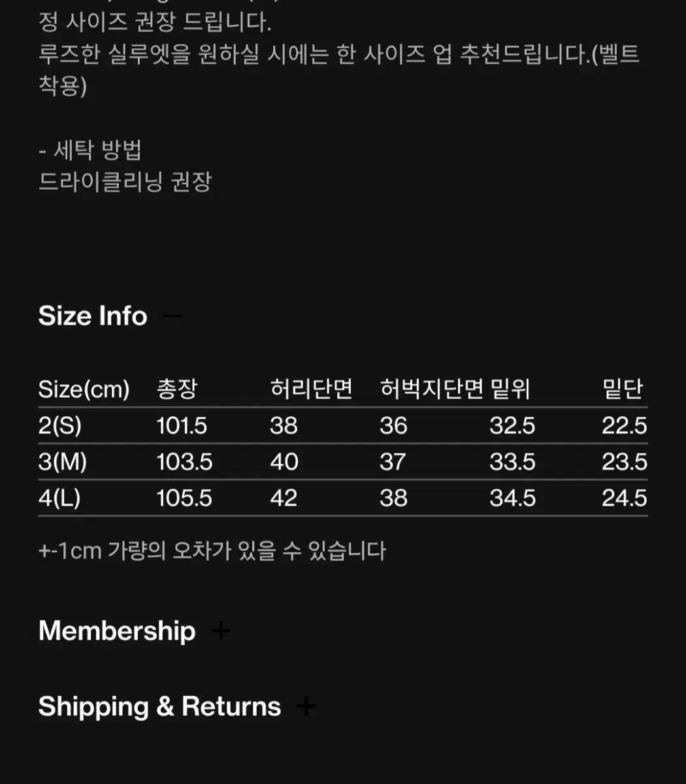Click the 밑단 column header
Viewport: 686px width, 784px height.
[623, 389]
